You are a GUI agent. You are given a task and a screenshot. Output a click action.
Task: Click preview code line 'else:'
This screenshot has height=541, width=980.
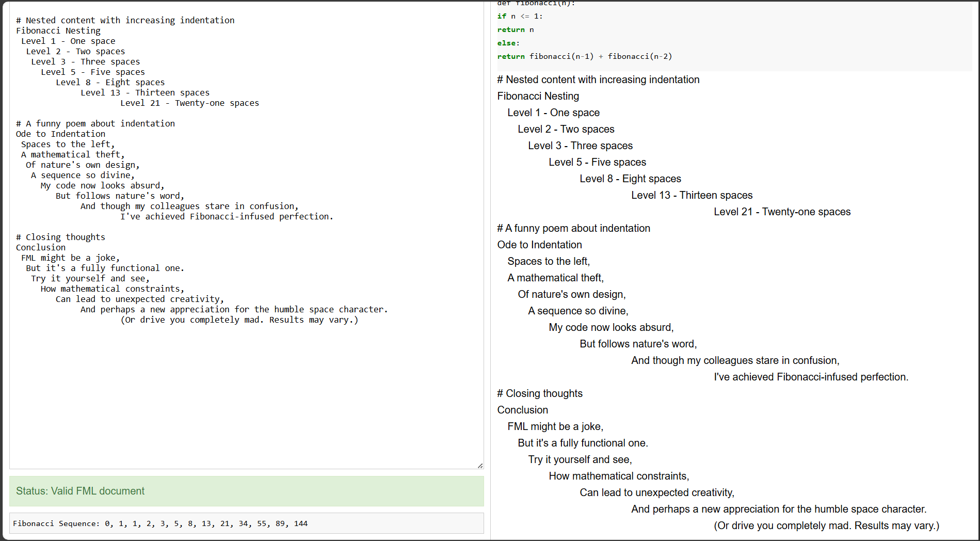click(509, 43)
